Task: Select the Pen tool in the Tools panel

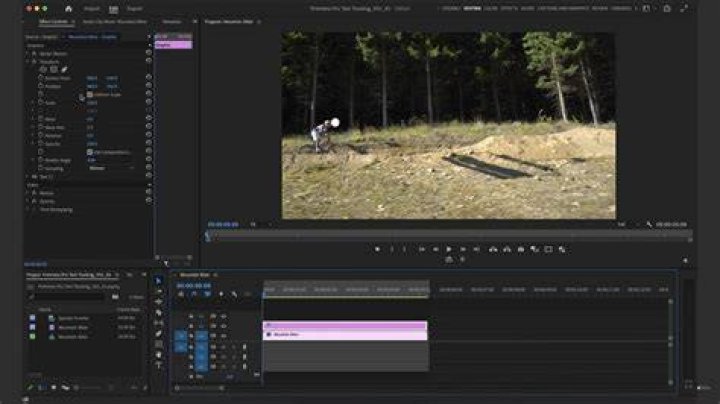Action: tap(158, 334)
